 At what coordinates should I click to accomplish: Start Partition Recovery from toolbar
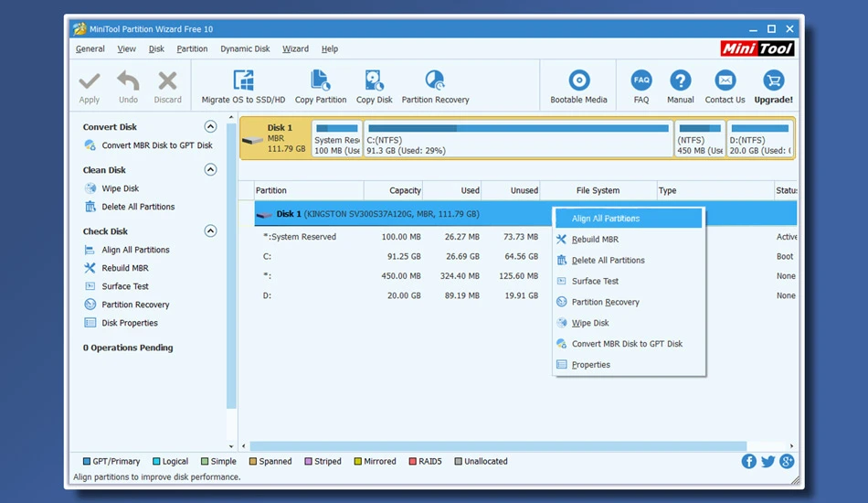[435, 86]
